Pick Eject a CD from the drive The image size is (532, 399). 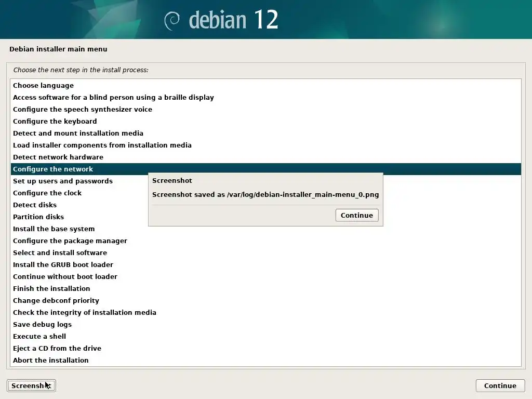(265, 348)
